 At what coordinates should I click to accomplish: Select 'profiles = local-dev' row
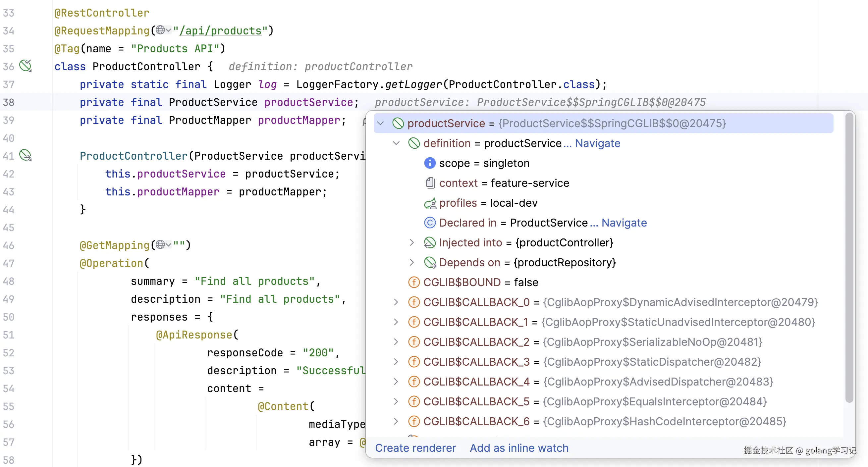tap(603, 203)
